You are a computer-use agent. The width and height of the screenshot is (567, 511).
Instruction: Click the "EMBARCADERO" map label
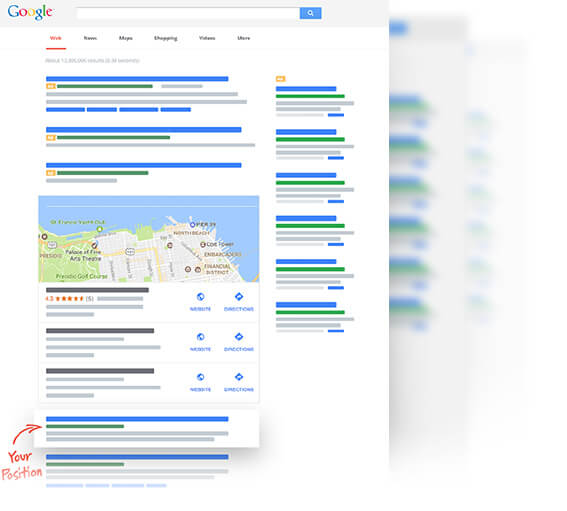pos(223,255)
